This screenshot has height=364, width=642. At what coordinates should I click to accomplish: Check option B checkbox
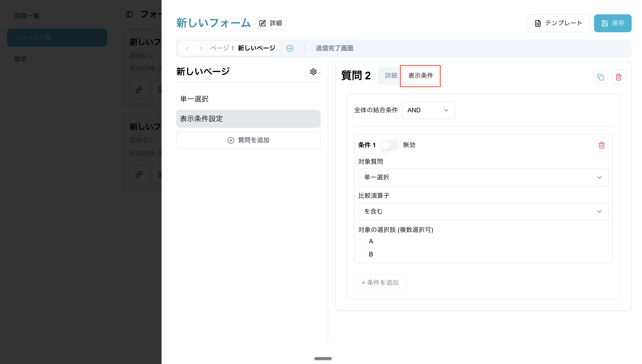[362, 254]
